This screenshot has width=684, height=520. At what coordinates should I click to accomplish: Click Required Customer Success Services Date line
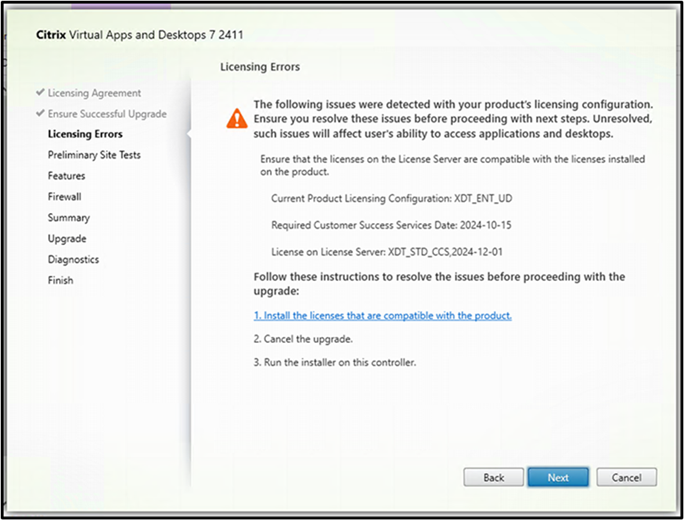click(391, 225)
